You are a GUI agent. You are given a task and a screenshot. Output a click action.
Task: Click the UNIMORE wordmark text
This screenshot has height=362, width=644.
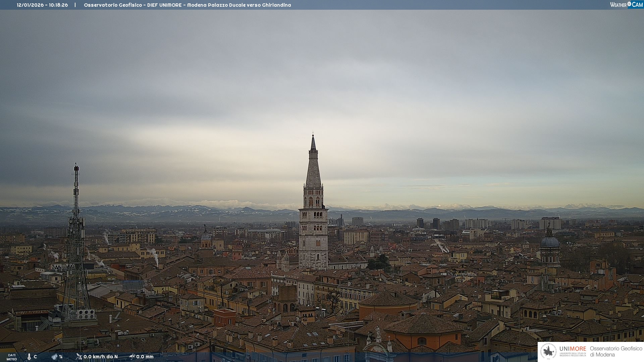(x=573, y=349)
